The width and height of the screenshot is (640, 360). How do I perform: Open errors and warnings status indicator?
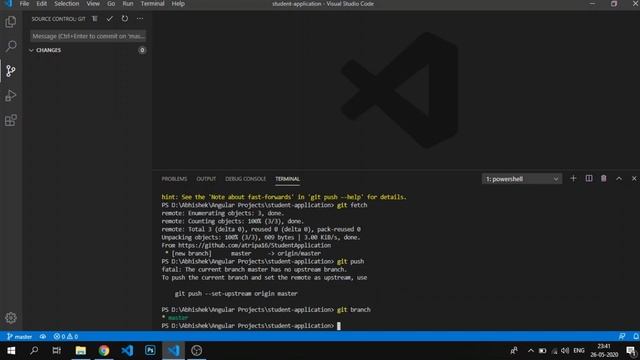click(66, 337)
